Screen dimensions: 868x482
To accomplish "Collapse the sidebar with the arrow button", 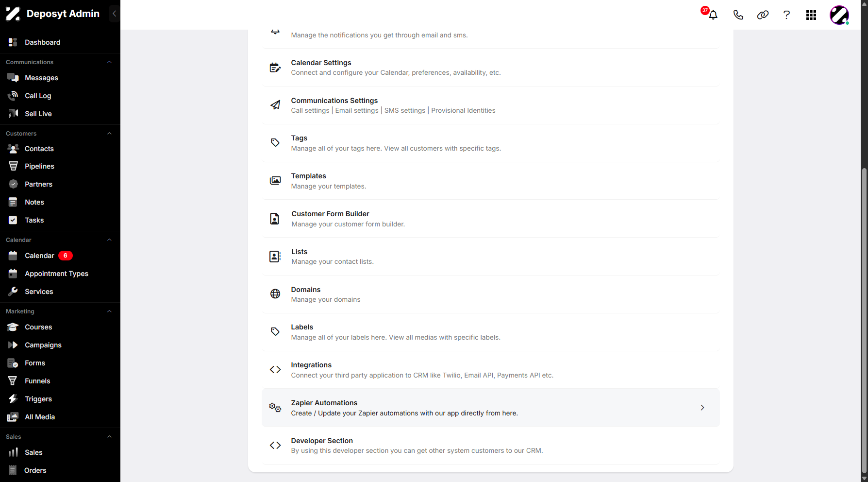I will [114, 14].
